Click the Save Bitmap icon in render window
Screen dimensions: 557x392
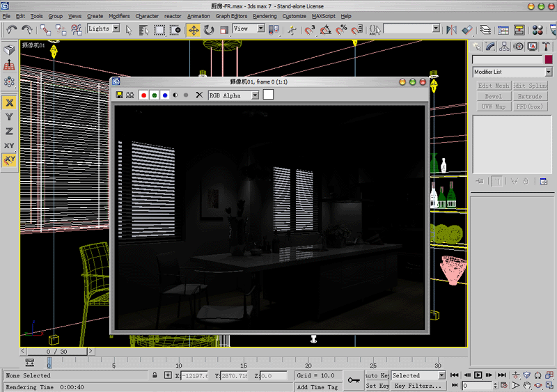coord(119,95)
